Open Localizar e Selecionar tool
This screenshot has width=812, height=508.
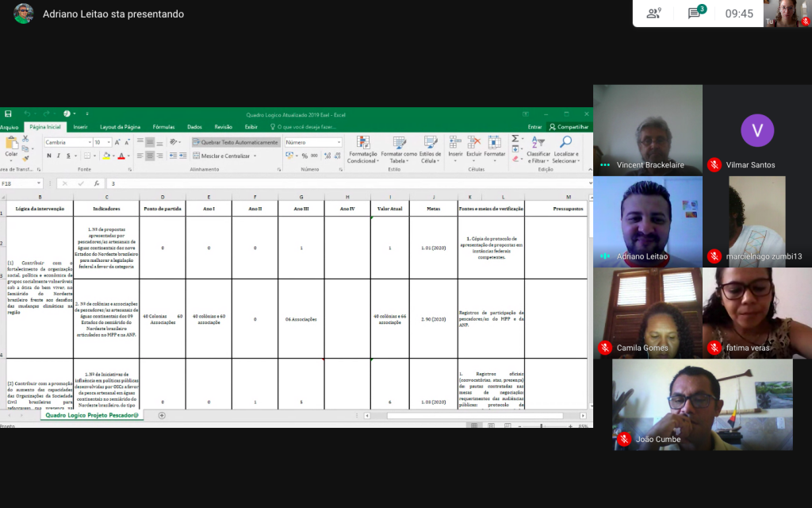click(565, 144)
